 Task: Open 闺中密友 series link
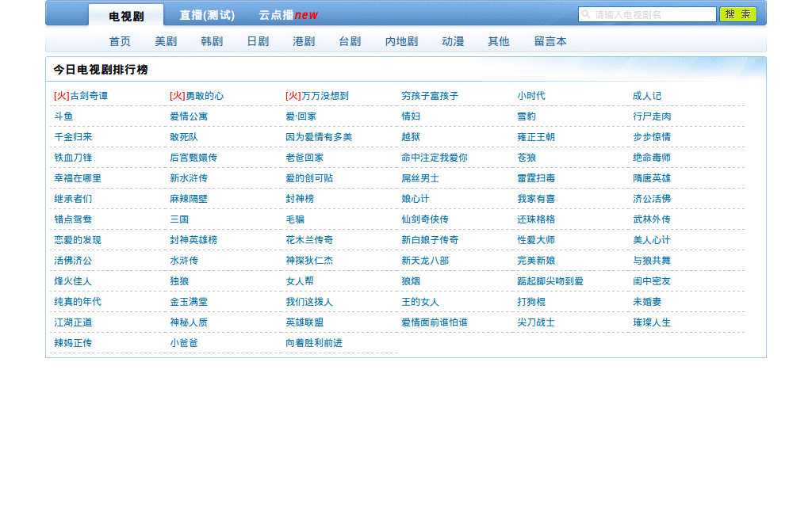click(x=652, y=281)
